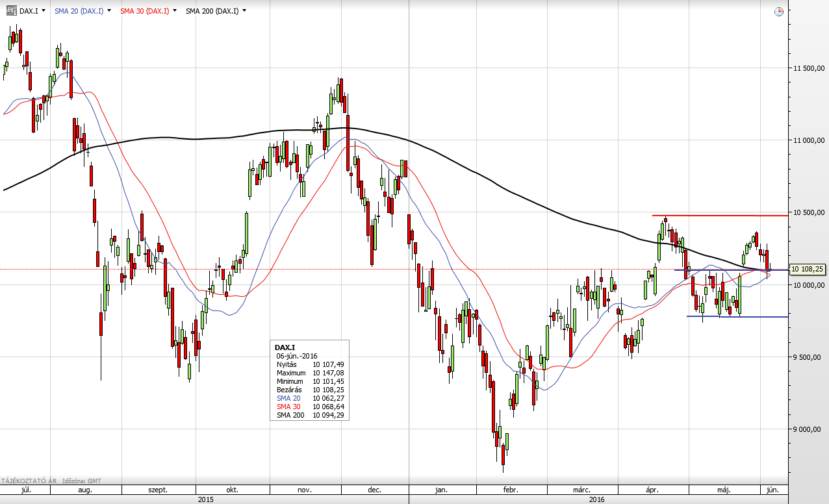Click the dec. month label
The image size is (829, 504).
tap(374, 490)
